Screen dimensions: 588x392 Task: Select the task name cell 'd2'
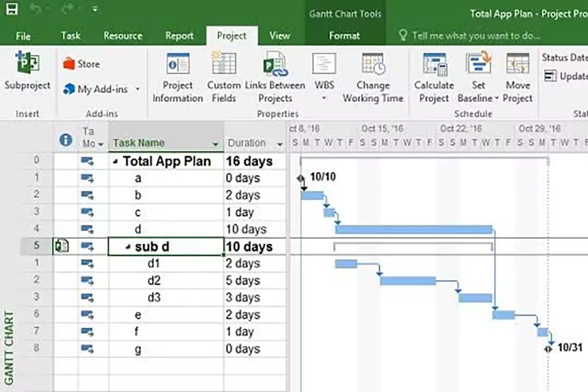[166, 280]
